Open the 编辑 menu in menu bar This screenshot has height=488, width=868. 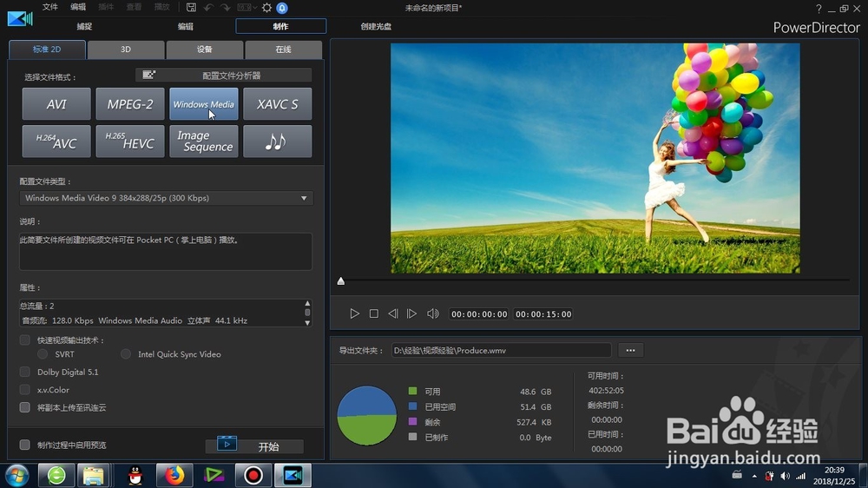tap(78, 7)
